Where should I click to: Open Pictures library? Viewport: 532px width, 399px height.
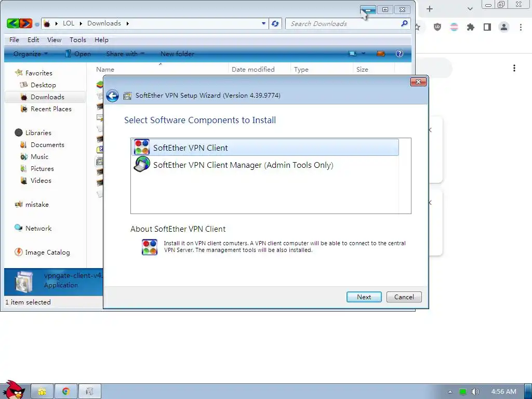click(x=42, y=168)
